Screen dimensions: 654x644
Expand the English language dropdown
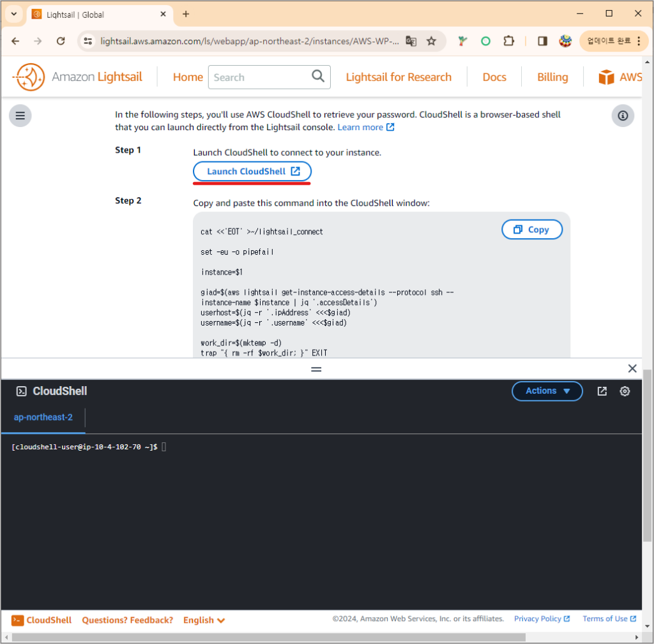pos(204,620)
